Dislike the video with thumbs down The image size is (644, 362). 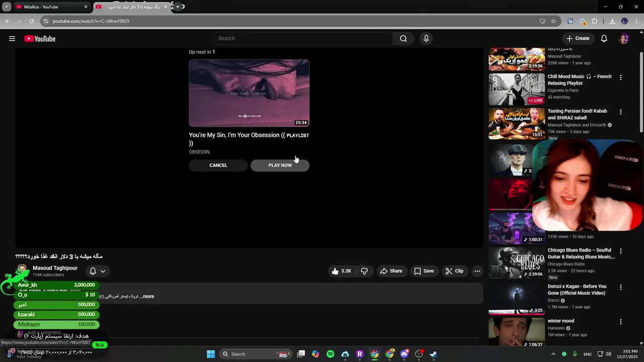(x=364, y=271)
